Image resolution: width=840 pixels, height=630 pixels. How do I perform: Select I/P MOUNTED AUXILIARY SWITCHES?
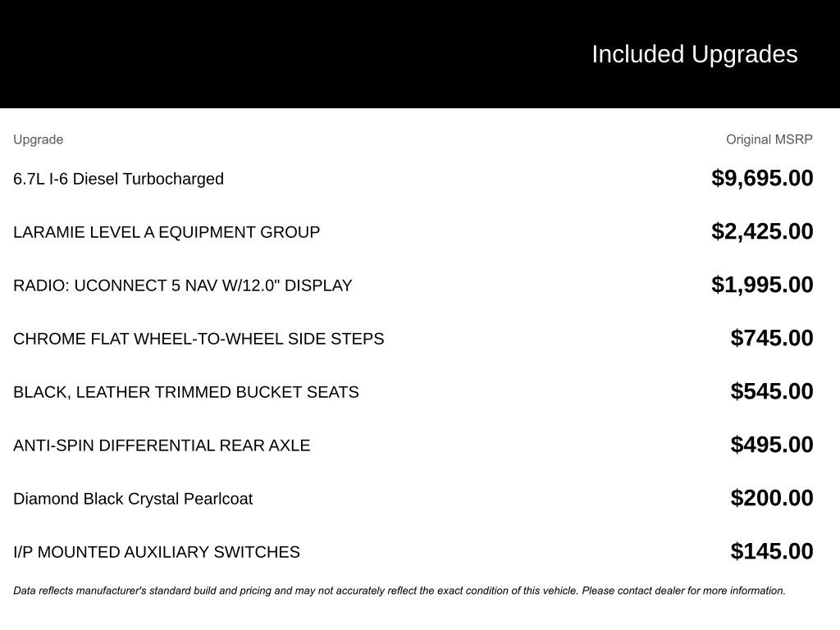(157, 552)
